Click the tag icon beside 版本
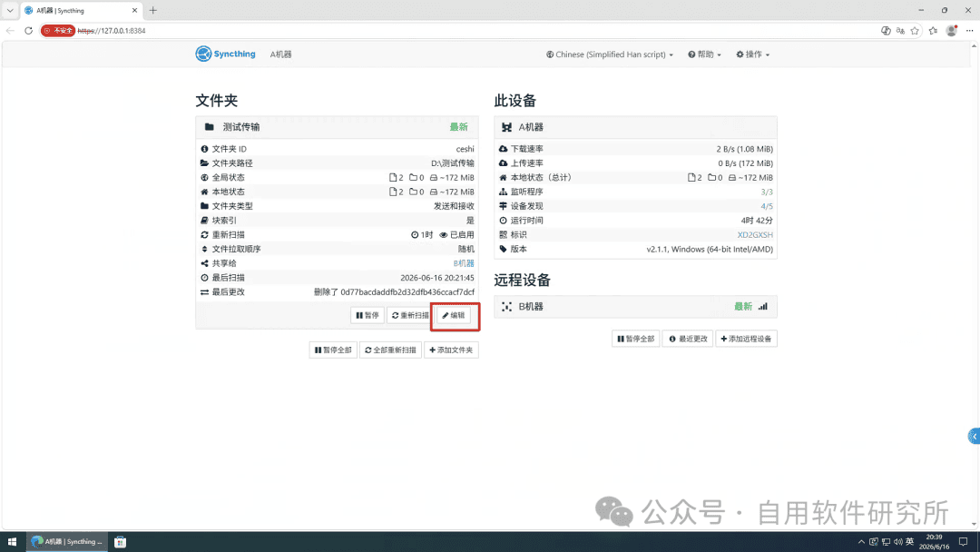 point(503,249)
